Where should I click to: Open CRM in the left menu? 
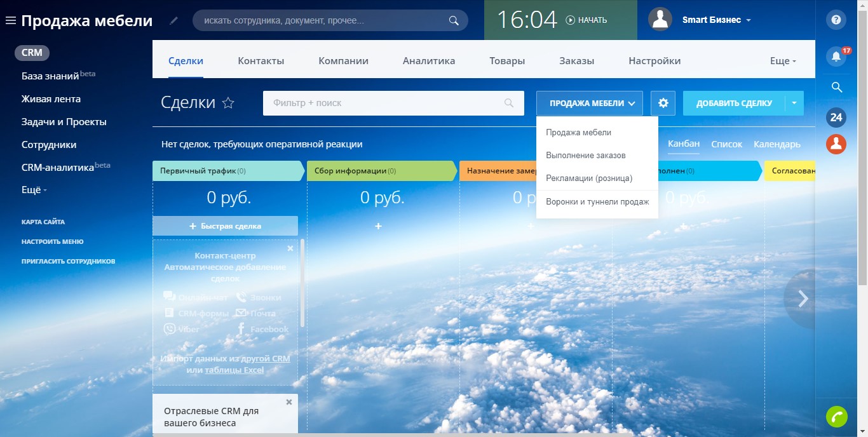click(x=32, y=53)
